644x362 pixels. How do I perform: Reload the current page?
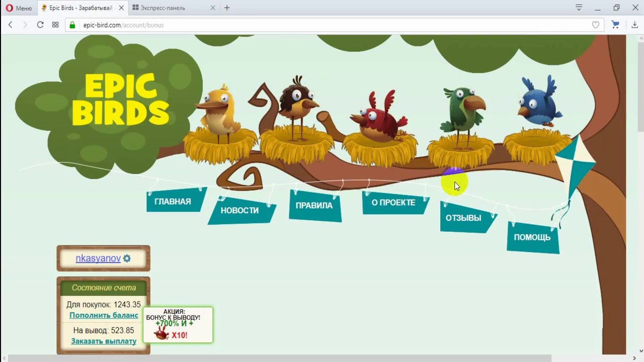coord(40,25)
